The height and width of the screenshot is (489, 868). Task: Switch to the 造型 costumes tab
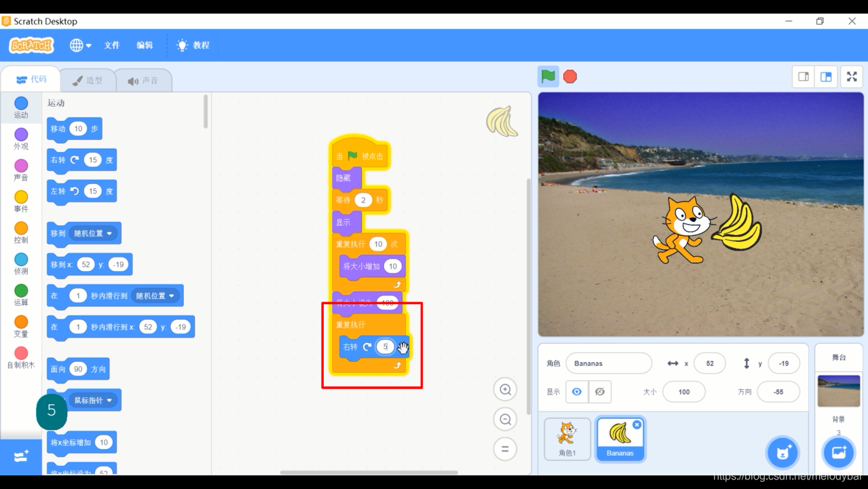pos(87,81)
